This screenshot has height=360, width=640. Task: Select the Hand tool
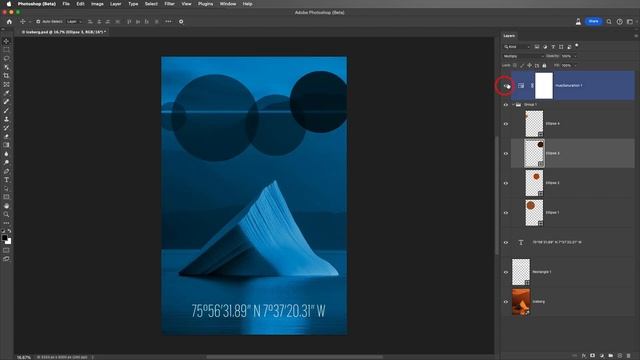tap(6, 206)
